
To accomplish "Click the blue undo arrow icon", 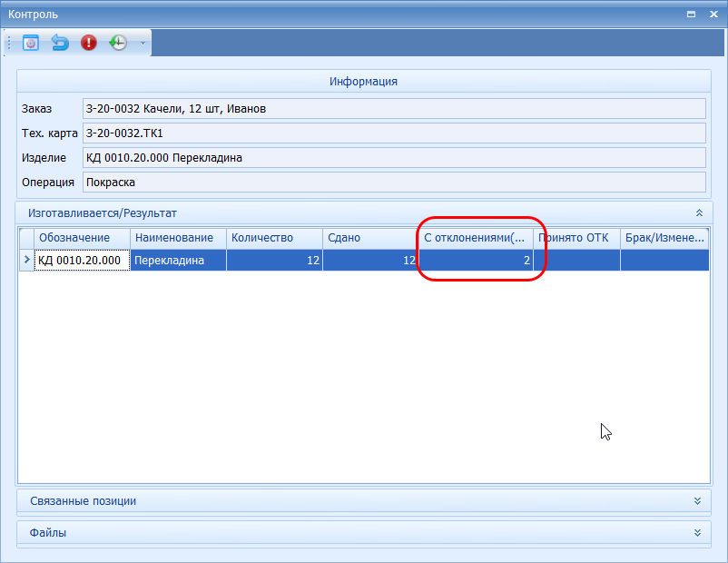I will (x=60, y=43).
